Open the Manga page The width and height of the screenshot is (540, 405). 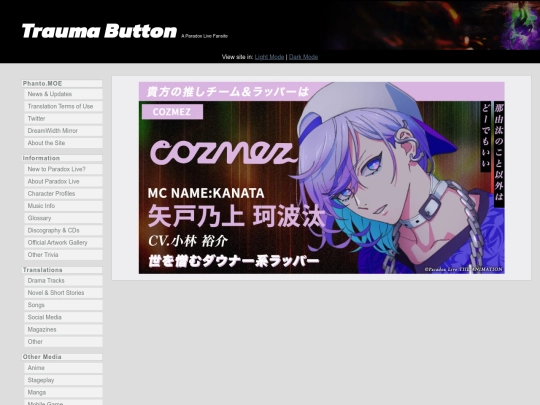63,392
